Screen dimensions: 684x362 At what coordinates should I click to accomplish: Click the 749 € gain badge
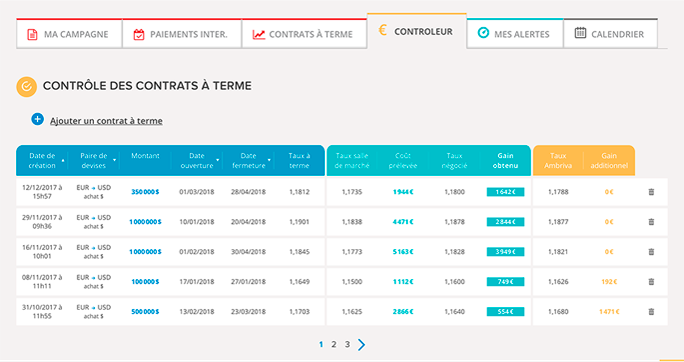pos(506,282)
